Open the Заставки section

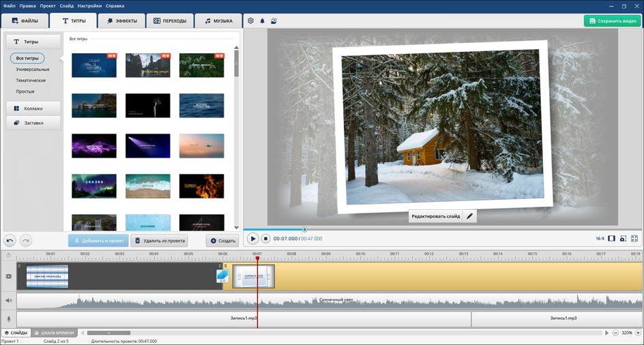click(33, 123)
